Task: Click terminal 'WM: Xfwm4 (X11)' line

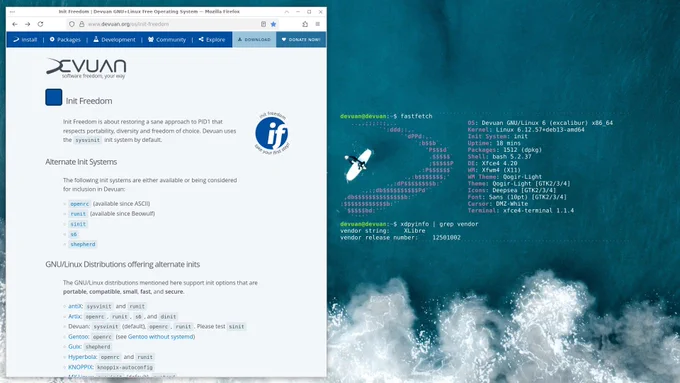Action: pyautogui.click(x=494, y=170)
